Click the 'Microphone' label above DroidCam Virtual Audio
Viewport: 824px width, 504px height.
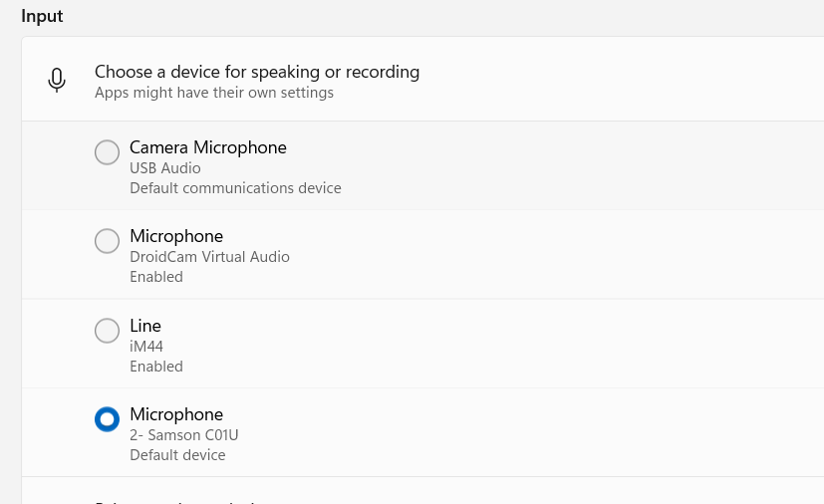pyautogui.click(x=176, y=236)
